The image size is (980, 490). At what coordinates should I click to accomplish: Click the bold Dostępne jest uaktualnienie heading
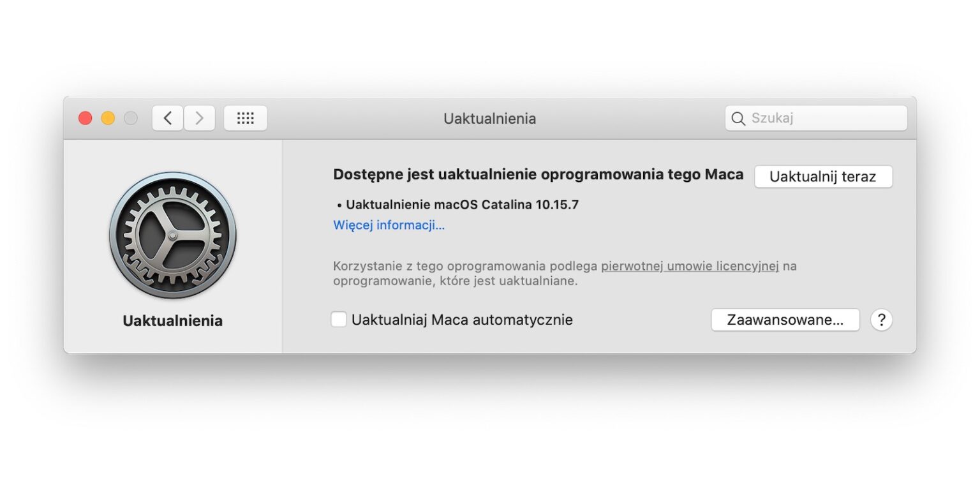point(538,175)
